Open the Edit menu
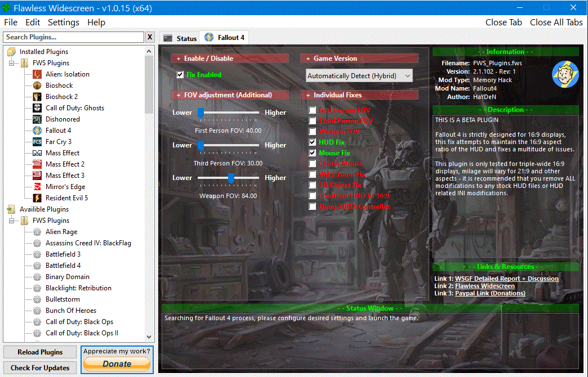This screenshot has height=377, width=588. pos(33,23)
